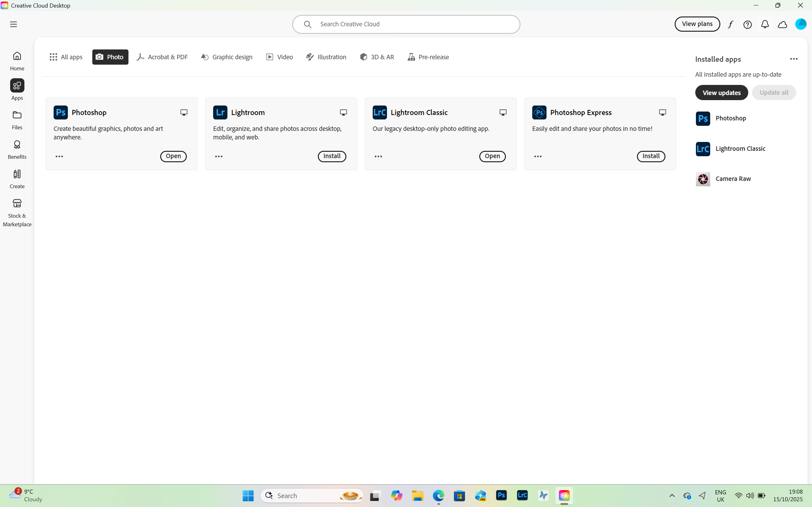Check cloud sync activity status

pos(782,24)
